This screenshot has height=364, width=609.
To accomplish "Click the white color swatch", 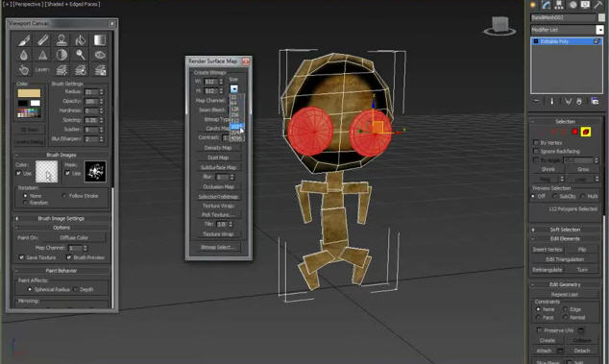I will (36, 103).
